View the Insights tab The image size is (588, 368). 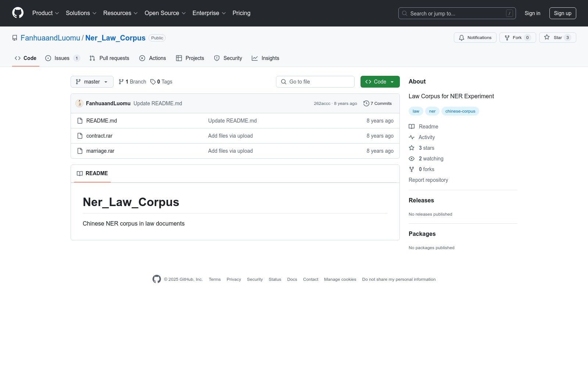coord(265,58)
